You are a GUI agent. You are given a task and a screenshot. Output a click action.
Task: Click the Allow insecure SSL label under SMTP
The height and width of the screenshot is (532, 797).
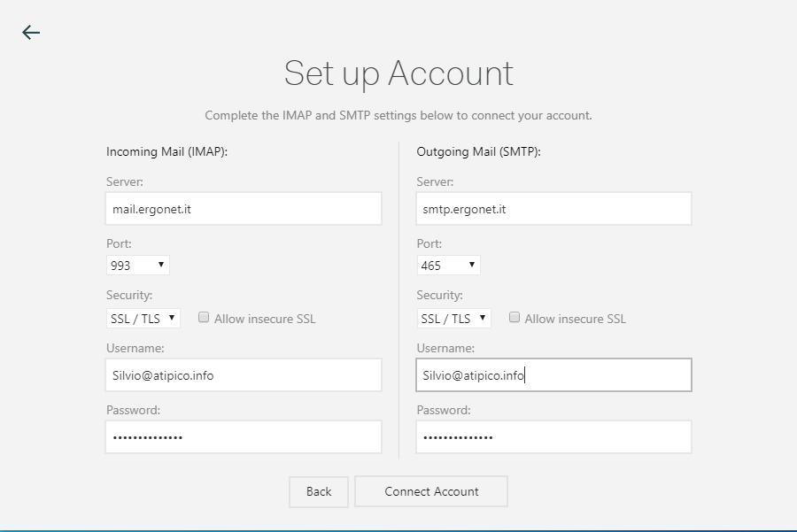pos(576,319)
